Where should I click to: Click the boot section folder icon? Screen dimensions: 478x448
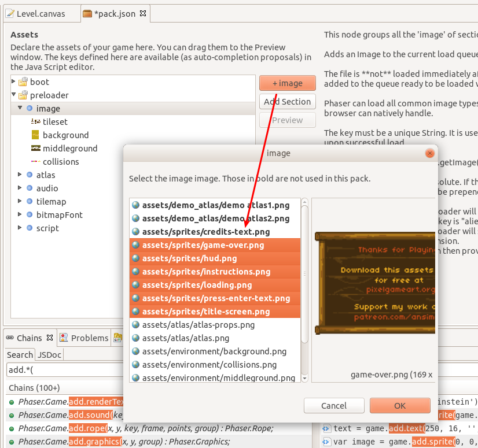(x=24, y=82)
